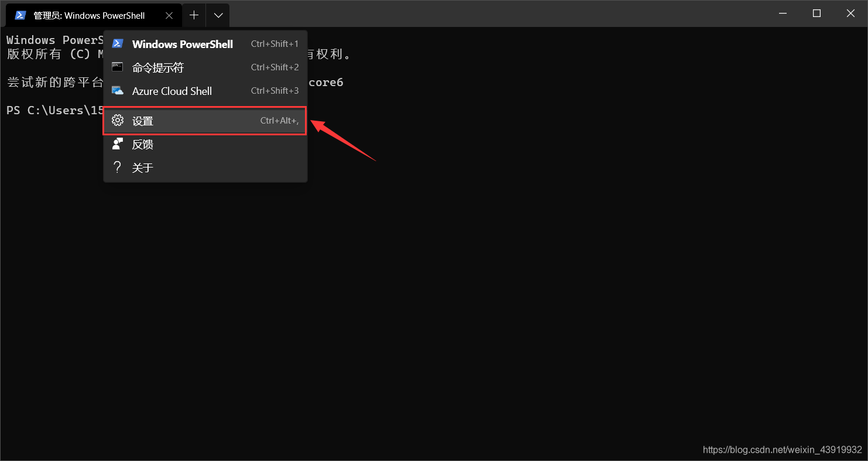Screen dimensions: 868x461
Task: Choose Azure Cloud Shell from the menu
Action: coord(205,91)
